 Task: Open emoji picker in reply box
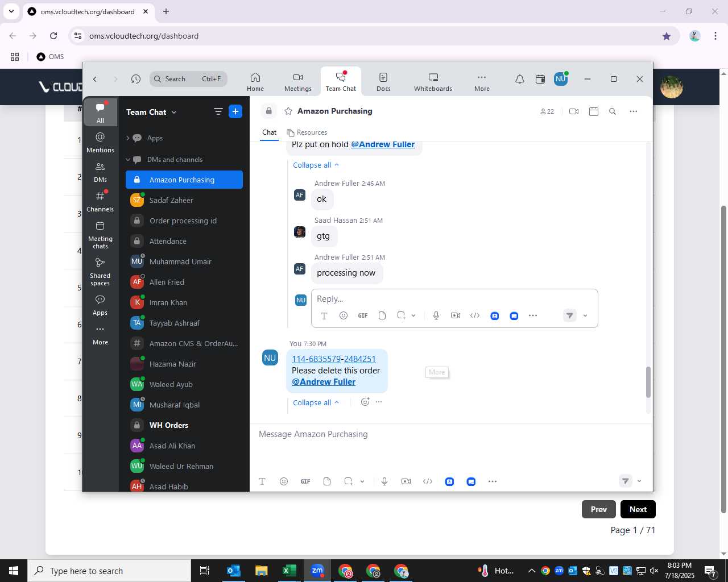pos(344,315)
